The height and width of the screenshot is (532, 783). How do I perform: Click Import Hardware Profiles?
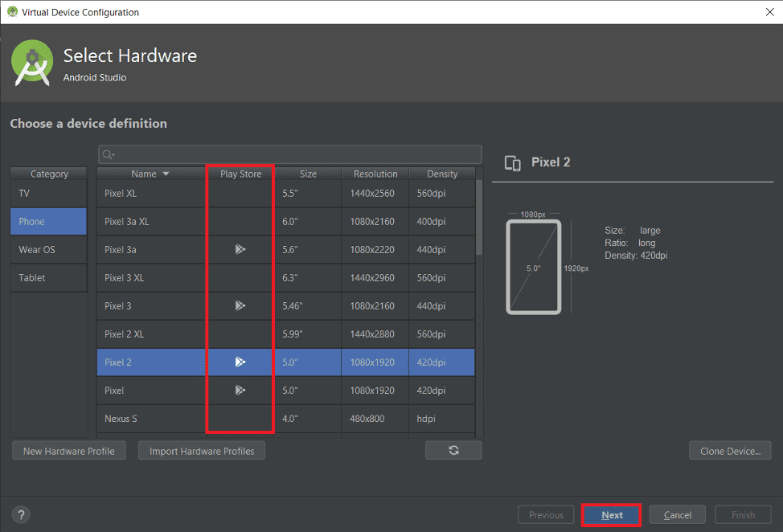tap(201, 450)
